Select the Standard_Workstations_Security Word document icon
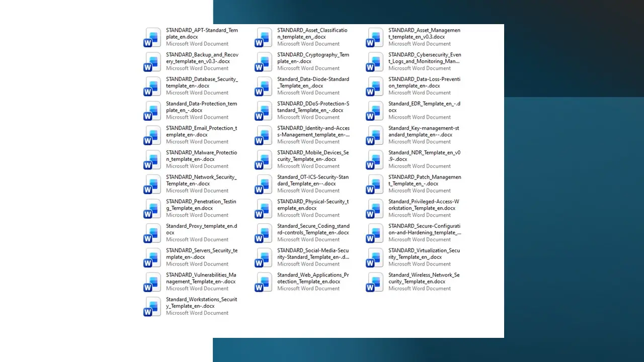The height and width of the screenshot is (362, 644). point(152,306)
